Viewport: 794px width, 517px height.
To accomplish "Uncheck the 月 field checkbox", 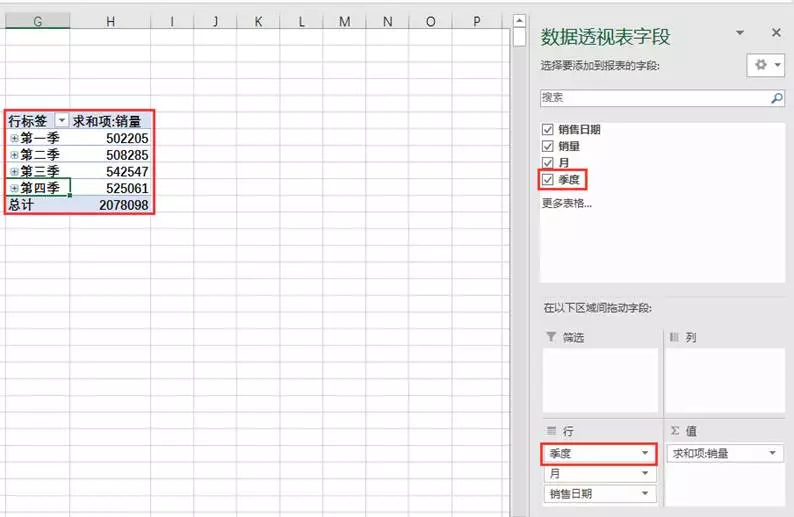I will coord(547,163).
